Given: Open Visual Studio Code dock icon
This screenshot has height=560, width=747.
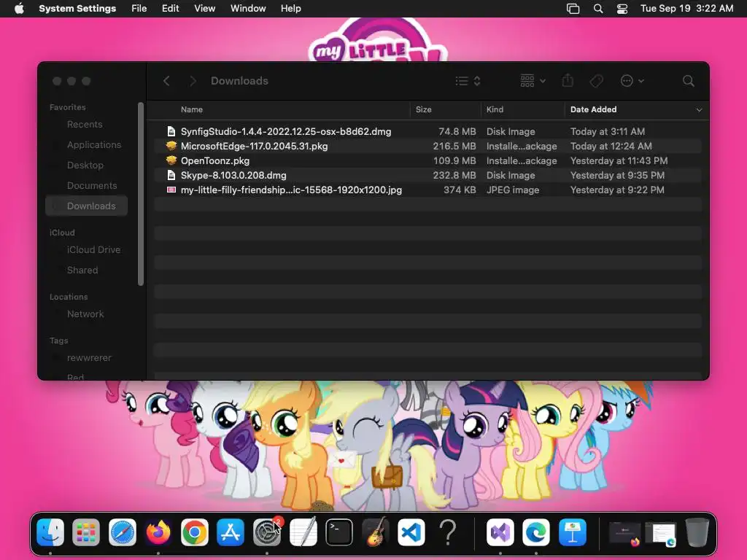Looking at the screenshot, I should [411, 532].
